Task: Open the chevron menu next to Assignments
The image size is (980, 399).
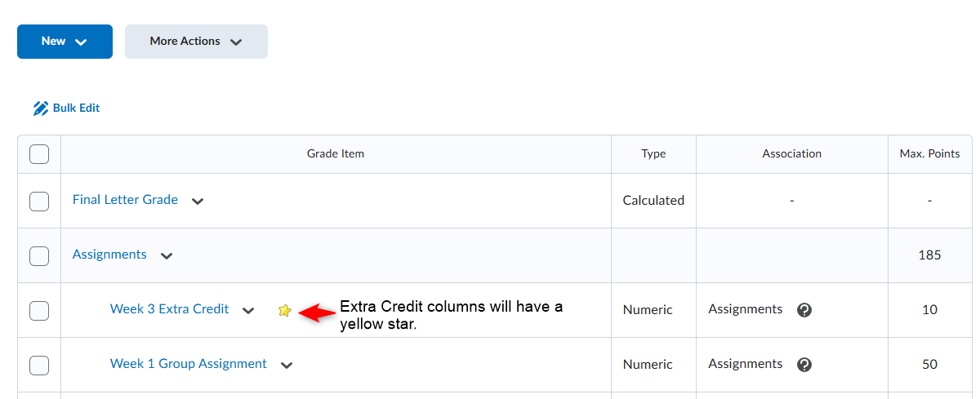Action: pyautogui.click(x=167, y=255)
